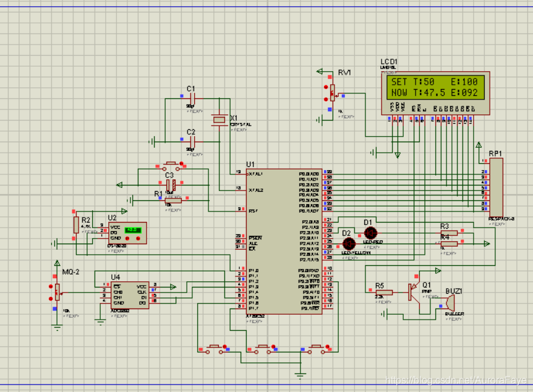533x392 pixels.
Task: Click the 'BUZ1' reference label
Action: (x=454, y=291)
